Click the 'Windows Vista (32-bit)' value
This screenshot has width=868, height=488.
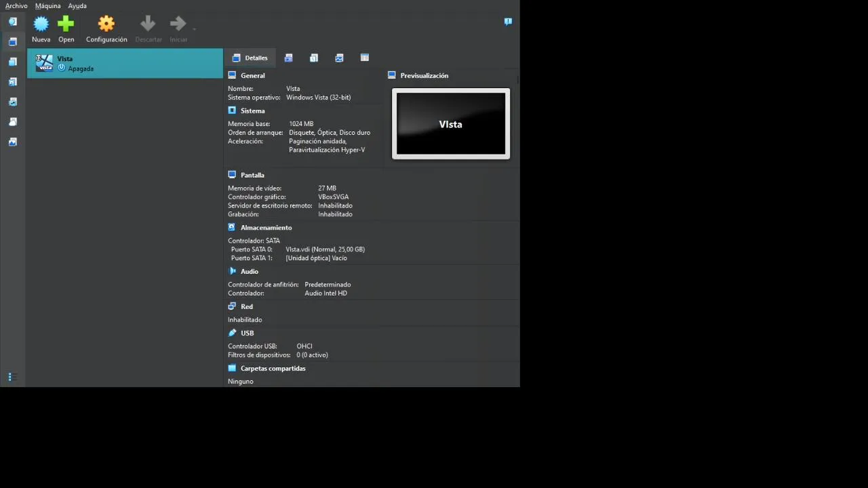pyautogui.click(x=319, y=98)
